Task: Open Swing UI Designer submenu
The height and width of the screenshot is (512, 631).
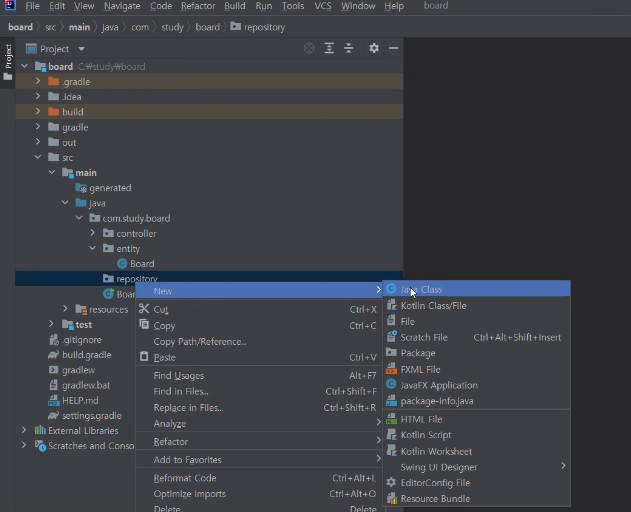Action: click(476, 467)
